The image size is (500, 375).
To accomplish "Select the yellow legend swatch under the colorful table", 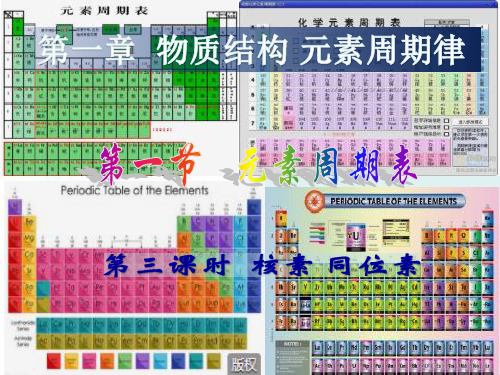I will 71,360.
